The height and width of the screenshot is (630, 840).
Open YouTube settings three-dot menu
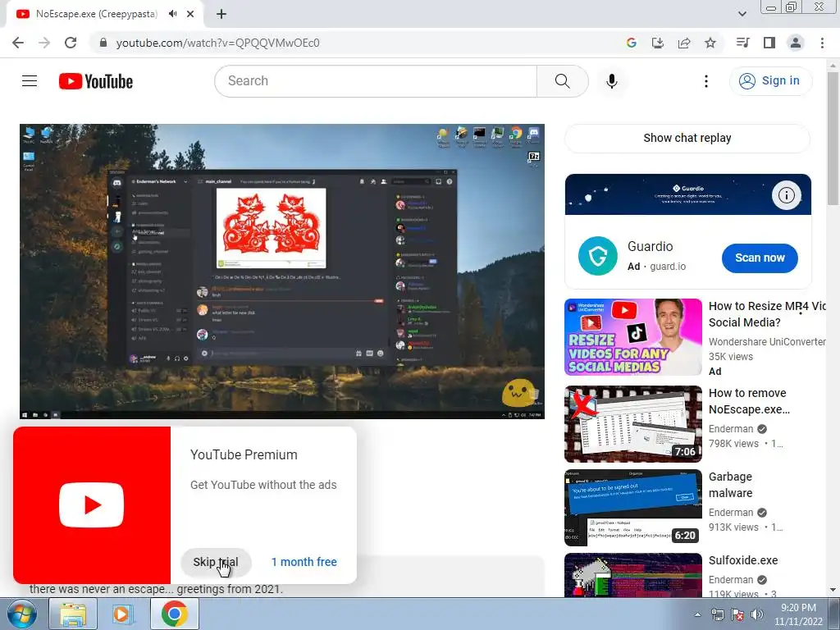[706, 81]
